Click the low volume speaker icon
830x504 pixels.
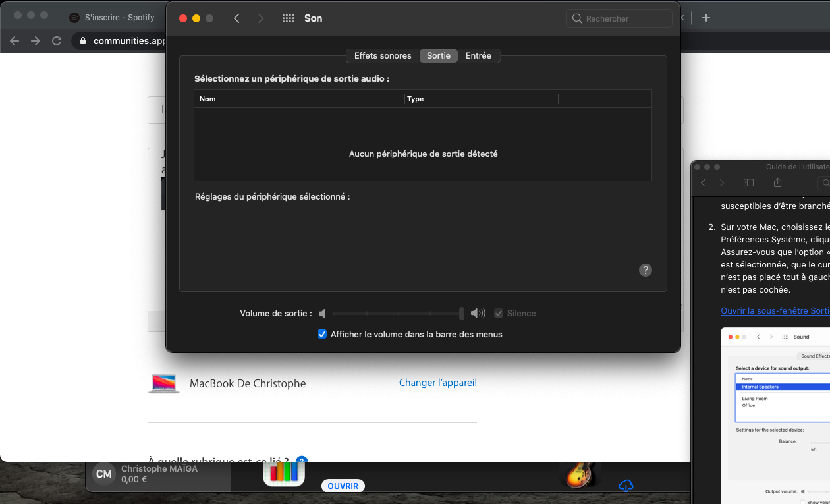click(x=322, y=314)
